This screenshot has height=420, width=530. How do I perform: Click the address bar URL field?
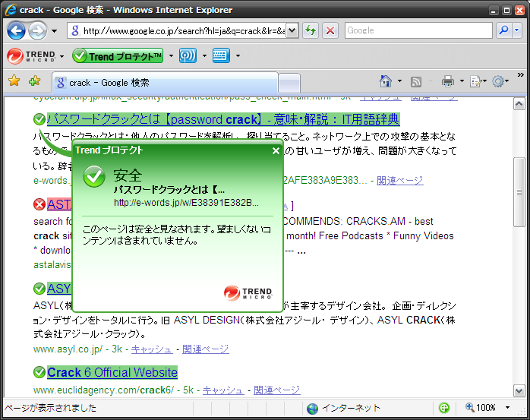click(x=177, y=31)
